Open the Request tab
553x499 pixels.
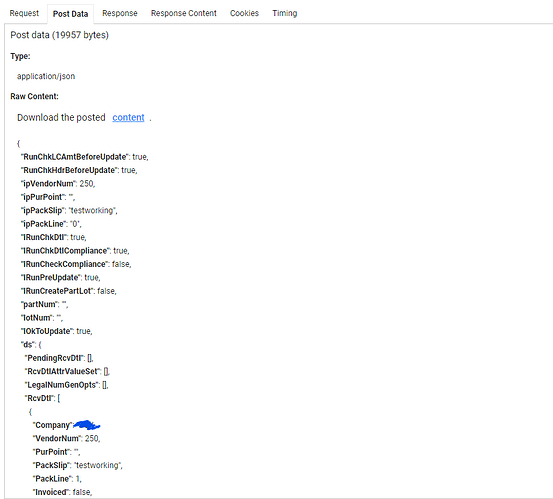pyautogui.click(x=24, y=13)
